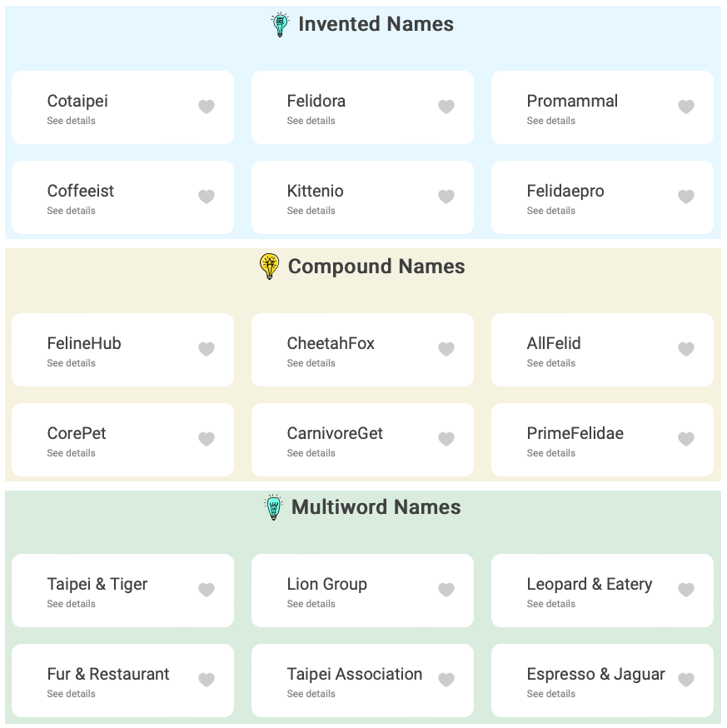The width and height of the screenshot is (727, 728).
Task: Toggle the heart for Espresso & Jaguar
Action: coord(686,680)
